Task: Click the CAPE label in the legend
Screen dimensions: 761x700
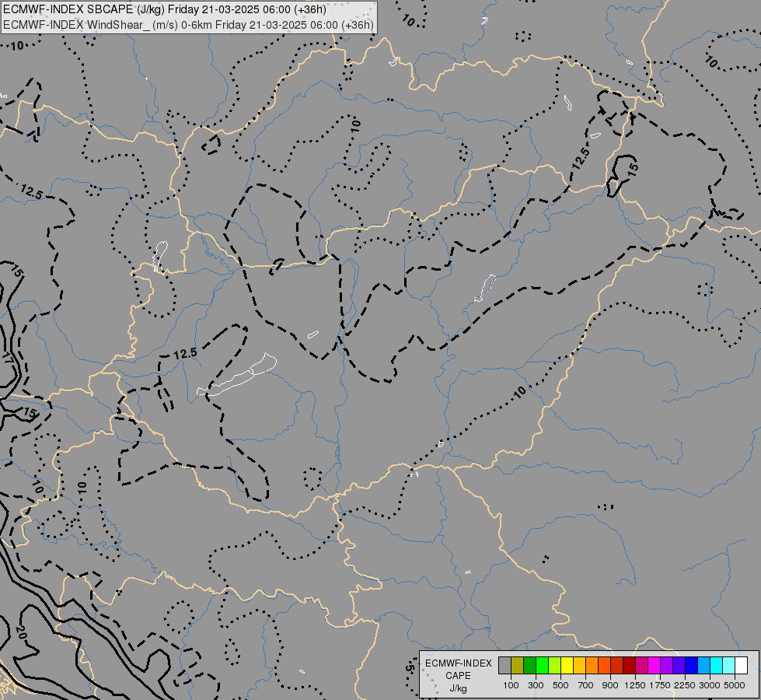Action: click(x=458, y=676)
